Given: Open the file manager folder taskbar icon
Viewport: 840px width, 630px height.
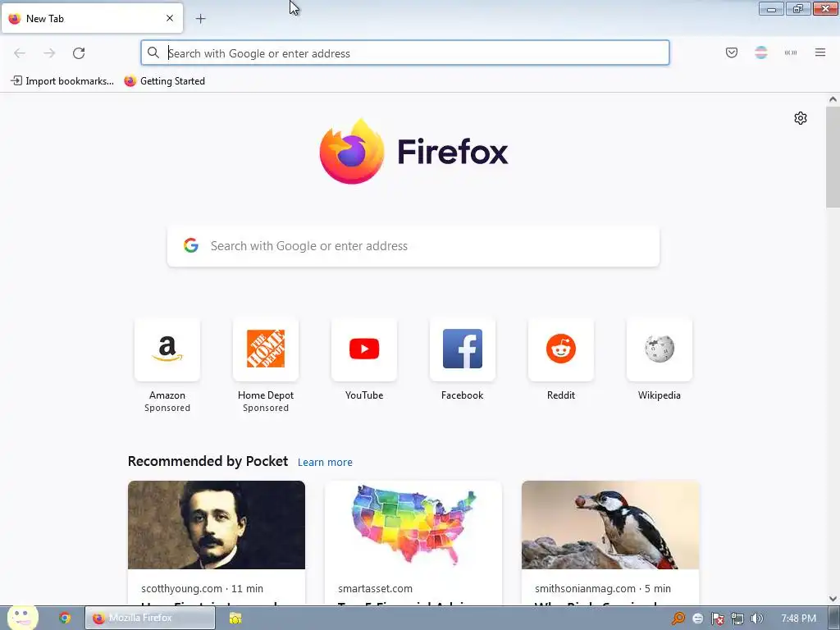Looking at the screenshot, I should pos(235,619).
